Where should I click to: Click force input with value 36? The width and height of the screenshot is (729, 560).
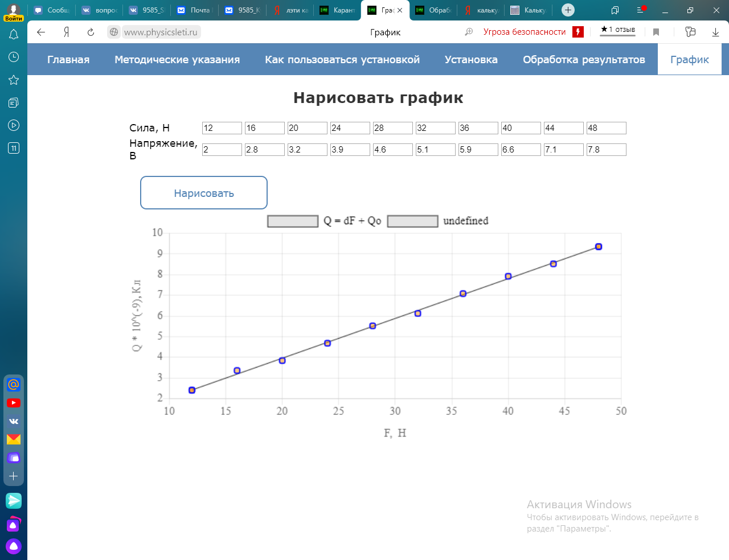[478, 128]
